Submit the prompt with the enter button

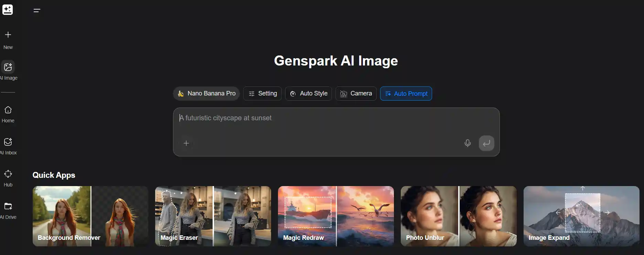(486, 143)
